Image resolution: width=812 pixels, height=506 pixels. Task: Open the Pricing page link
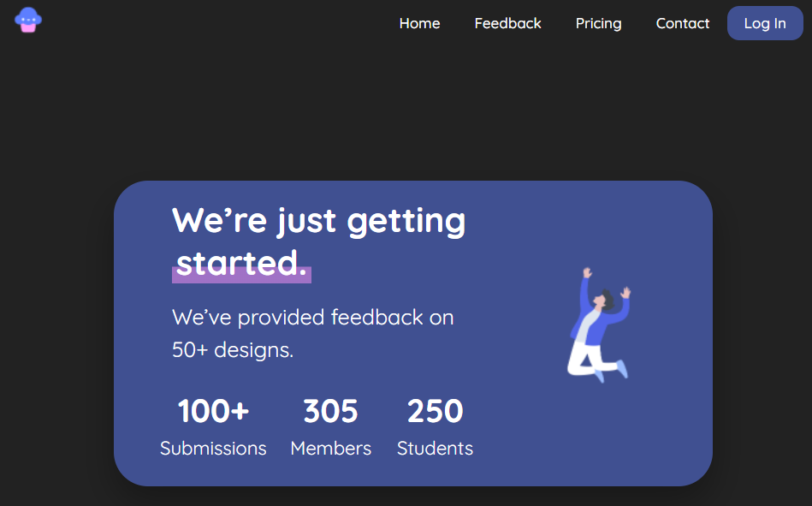tap(598, 23)
